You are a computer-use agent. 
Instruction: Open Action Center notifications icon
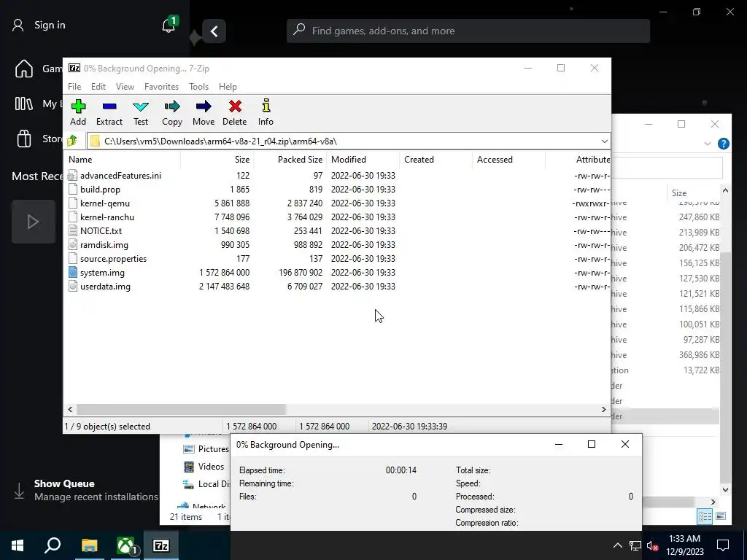pos(723,545)
